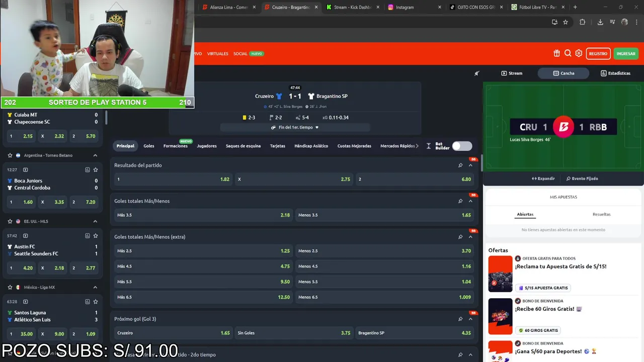Select the Goles market tab
Viewport: 644px width, 362px height.
tap(149, 146)
